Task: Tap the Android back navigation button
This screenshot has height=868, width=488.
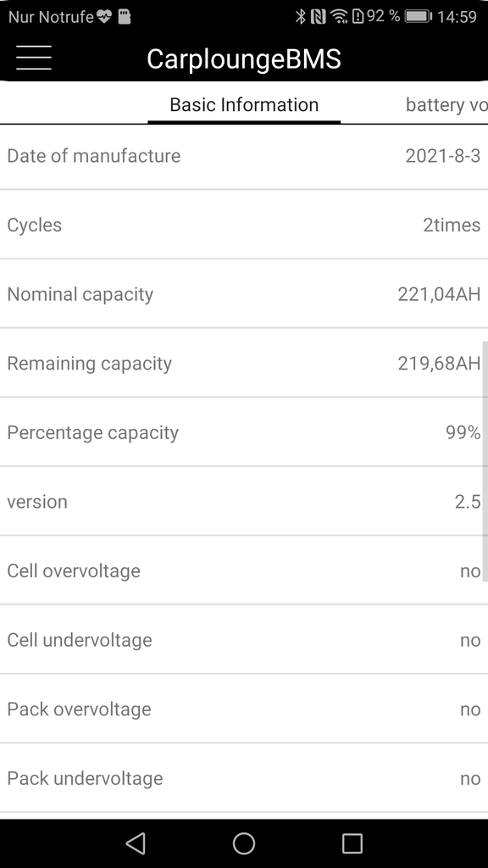Action: tap(136, 843)
